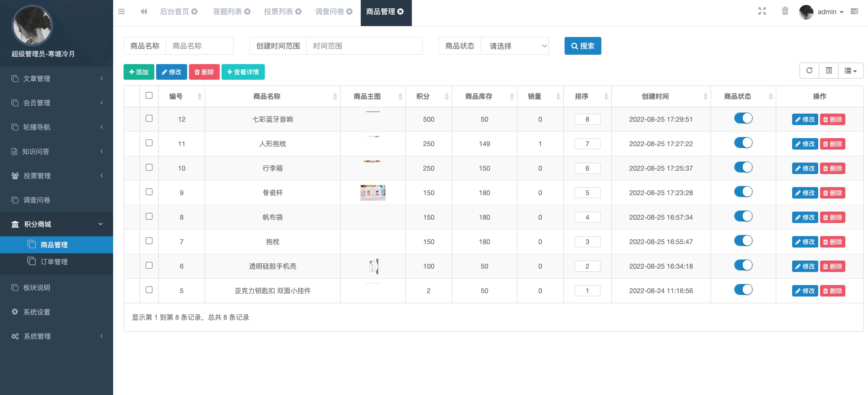Open the admin user dropdown
The image size is (868, 395).
(830, 12)
